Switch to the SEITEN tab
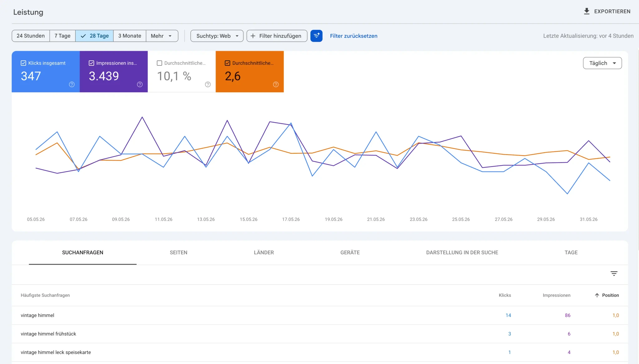This screenshot has width=639, height=364. pos(178,252)
